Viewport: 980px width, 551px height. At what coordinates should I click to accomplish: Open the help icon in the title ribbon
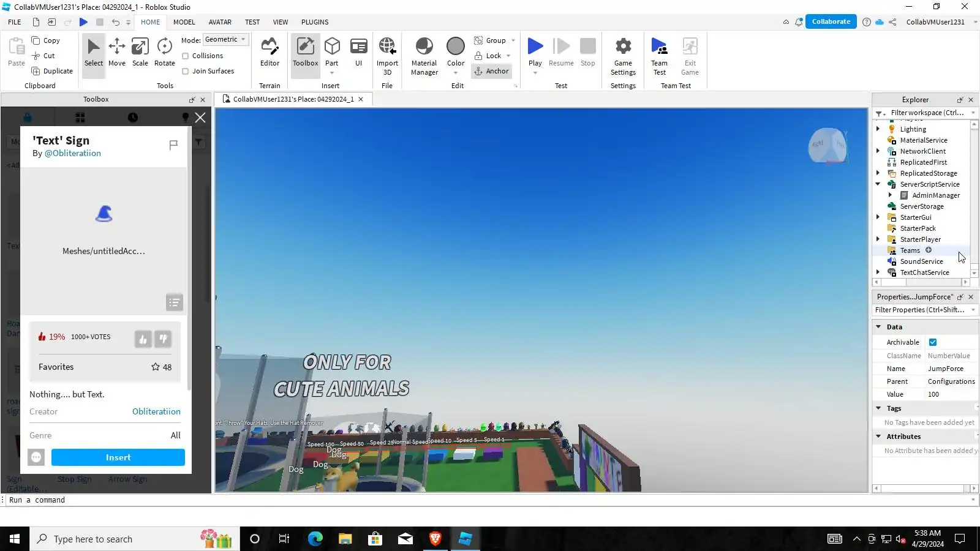click(x=866, y=22)
